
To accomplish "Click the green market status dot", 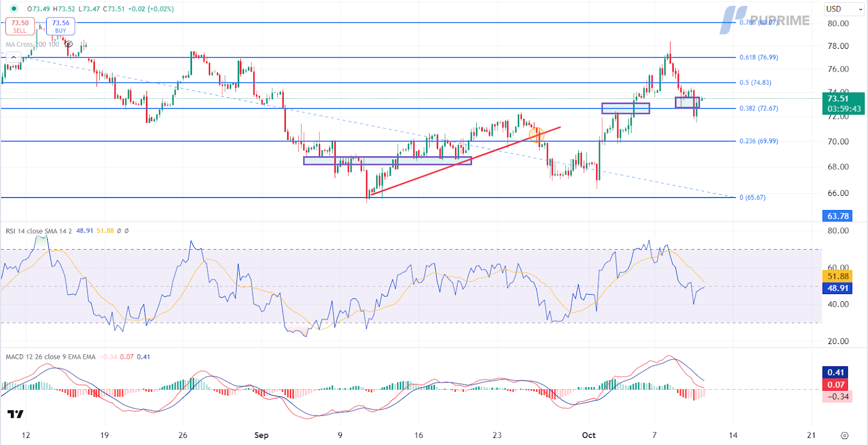I will coord(14,9).
